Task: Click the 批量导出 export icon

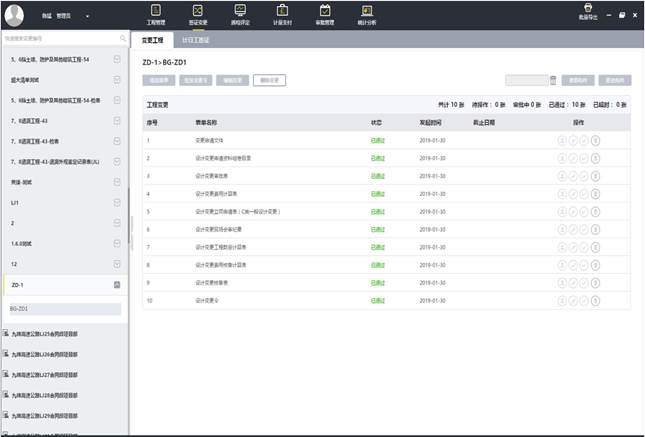Action: [x=586, y=13]
